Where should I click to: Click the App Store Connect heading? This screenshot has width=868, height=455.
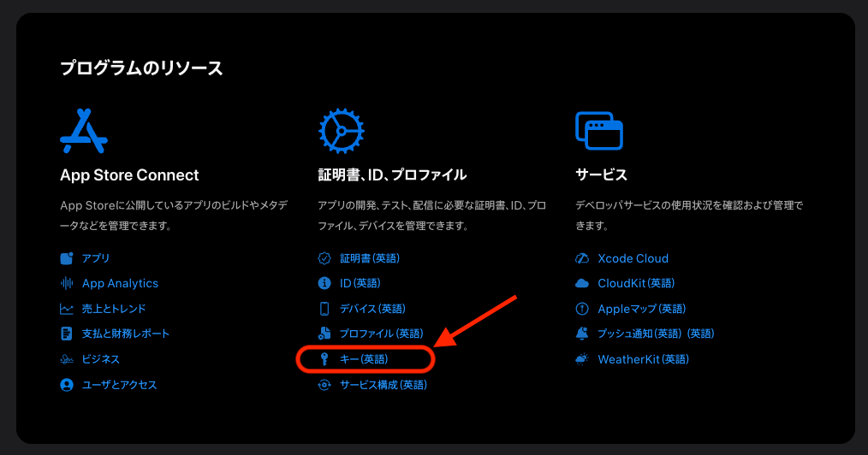[129, 174]
